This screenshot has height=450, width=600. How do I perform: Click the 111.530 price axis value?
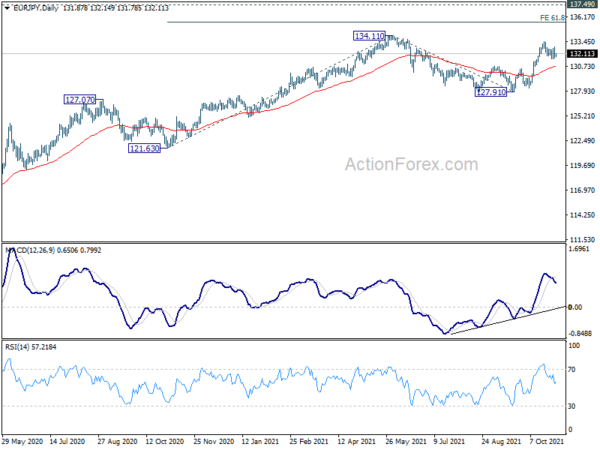pos(582,240)
